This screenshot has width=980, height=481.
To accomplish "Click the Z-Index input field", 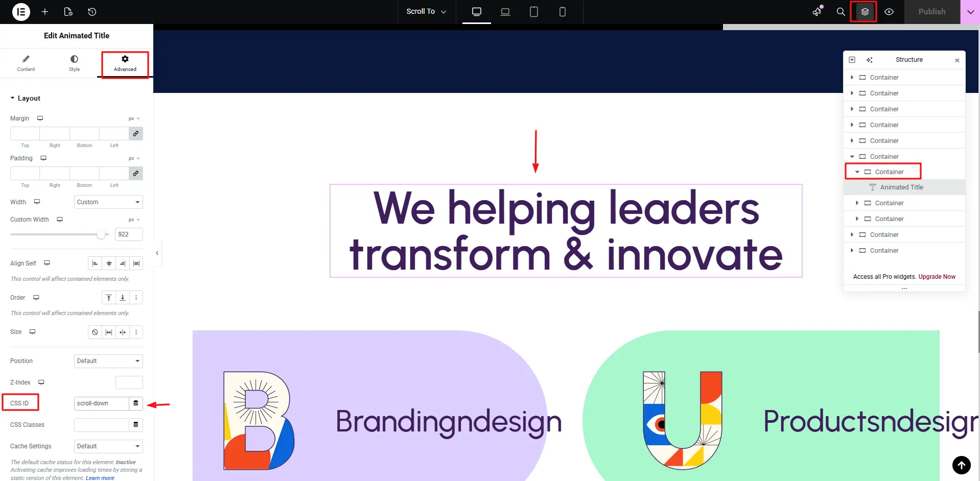I will point(129,382).
